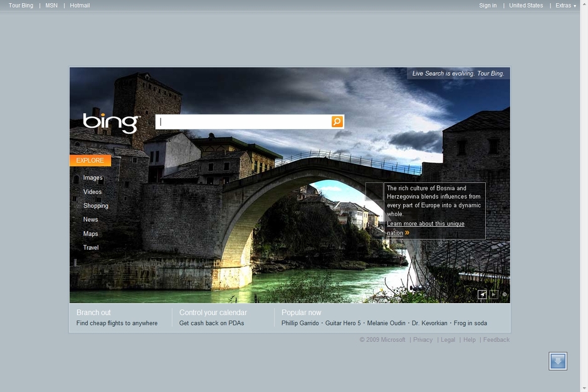The image size is (588, 392).
Task: Search popular topic Melanie Oudin
Action: coord(386,323)
